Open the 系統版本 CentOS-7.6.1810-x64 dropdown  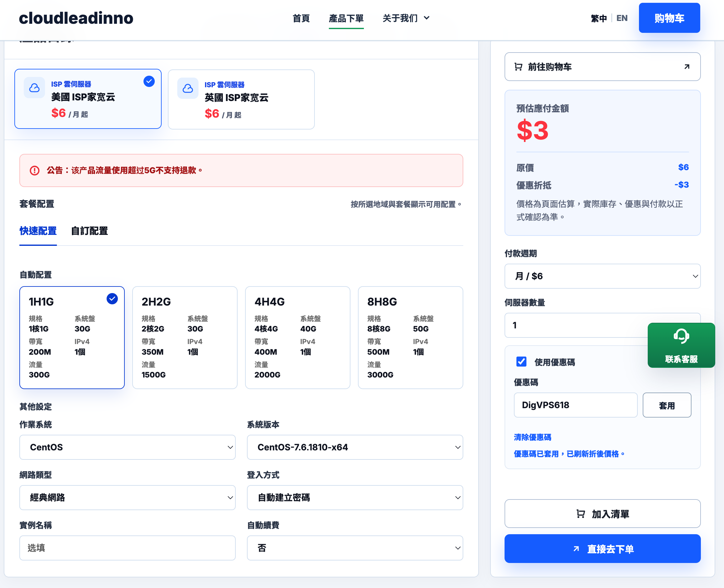tap(355, 447)
